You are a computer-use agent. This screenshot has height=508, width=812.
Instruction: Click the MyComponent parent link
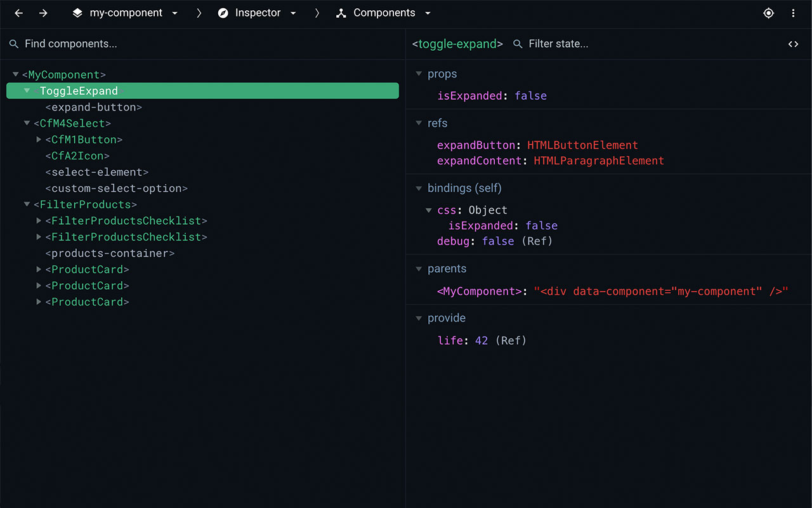click(479, 291)
